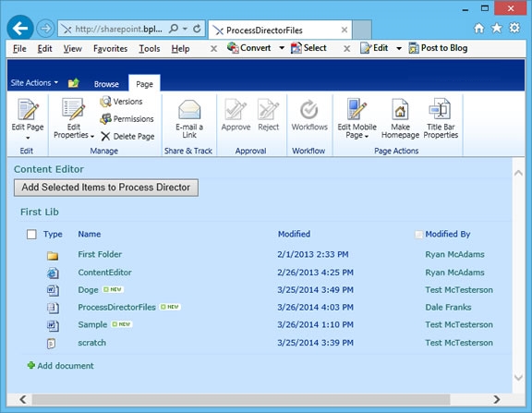Screen dimensions: 532x413
Task: Toggle the checkbox next to Modified By
Action: point(418,235)
